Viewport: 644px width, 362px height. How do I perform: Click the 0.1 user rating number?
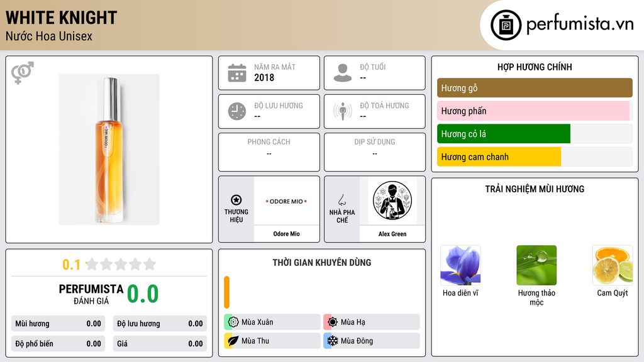[71, 265]
